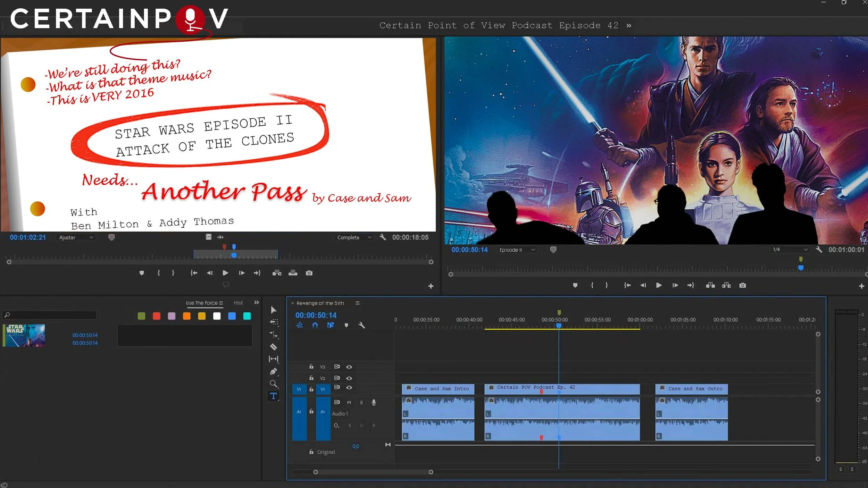Step back one frame in Source monitor
868x488 pixels.
pos(209,273)
